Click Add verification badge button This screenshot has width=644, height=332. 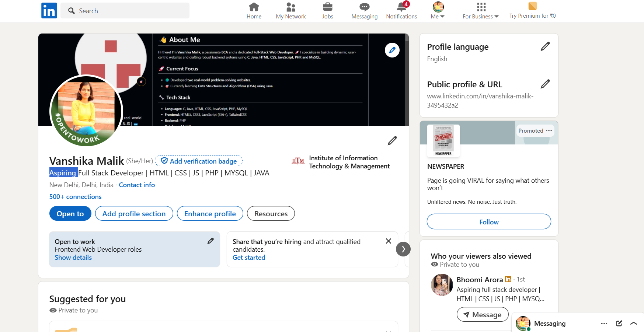199,161
